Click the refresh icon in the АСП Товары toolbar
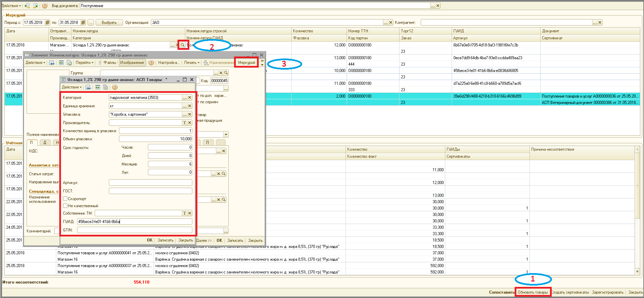The image size is (644, 298). [97, 87]
